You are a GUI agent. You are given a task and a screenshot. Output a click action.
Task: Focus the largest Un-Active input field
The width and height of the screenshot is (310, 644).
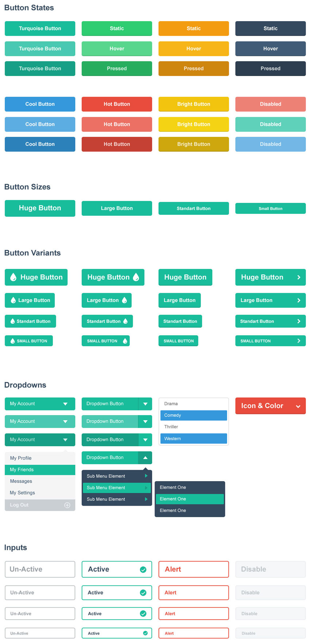click(40, 569)
